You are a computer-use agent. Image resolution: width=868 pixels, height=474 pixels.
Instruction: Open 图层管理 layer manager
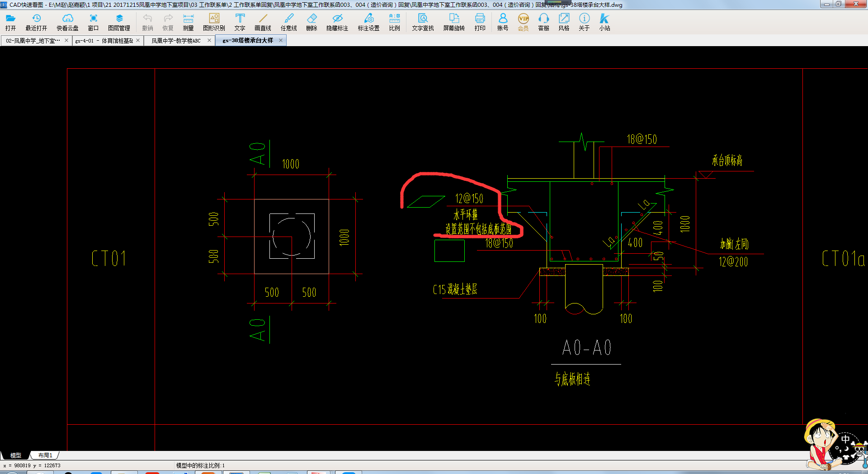(x=119, y=22)
